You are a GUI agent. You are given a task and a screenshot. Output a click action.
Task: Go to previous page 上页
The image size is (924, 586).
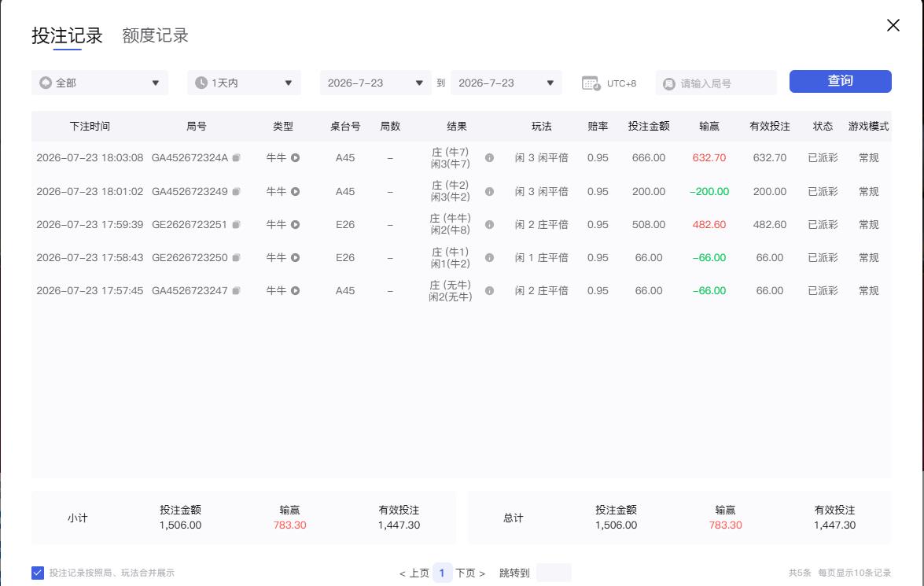pos(414,573)
